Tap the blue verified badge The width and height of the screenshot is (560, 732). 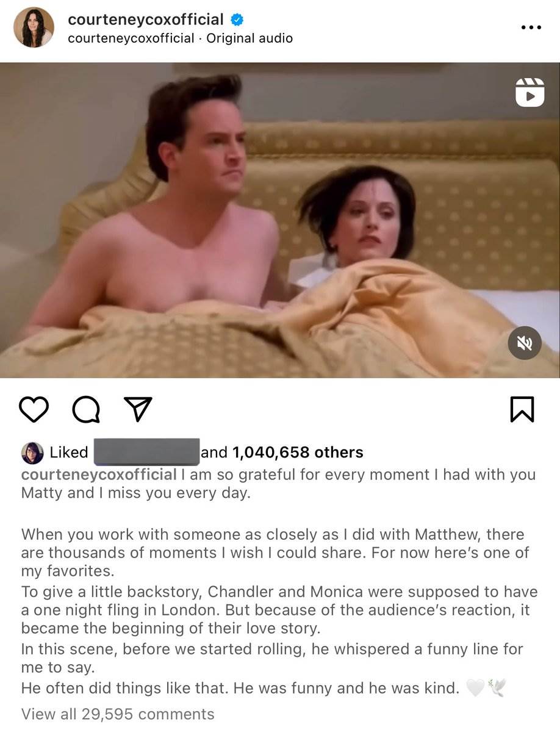click(x=237, y=20)
